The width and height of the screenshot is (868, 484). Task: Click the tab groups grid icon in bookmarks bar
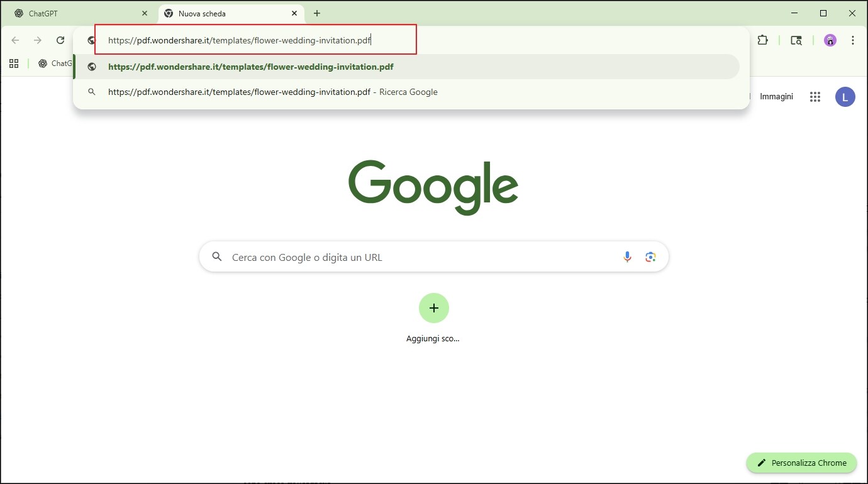pyautogui.click(x=14, y=63)
